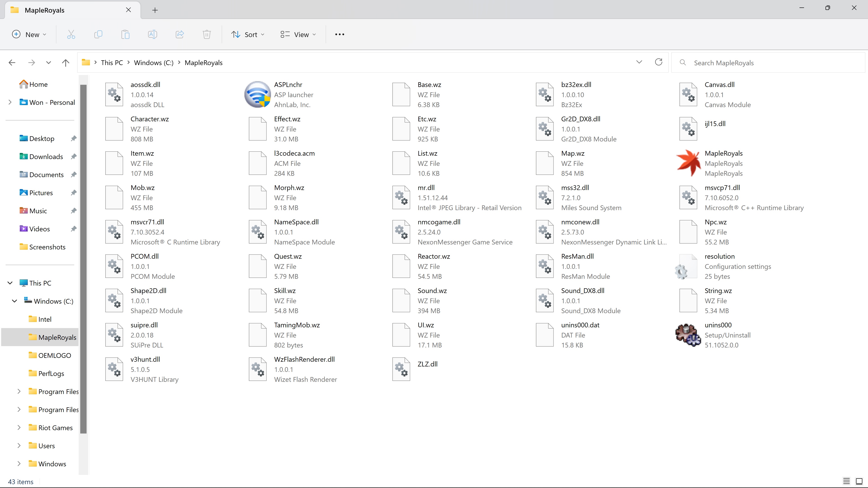Image resolution: width=868 pixels, height=488 pixels.
Task: Click the Copy icon in the toolbar
Action: [98, 34]
